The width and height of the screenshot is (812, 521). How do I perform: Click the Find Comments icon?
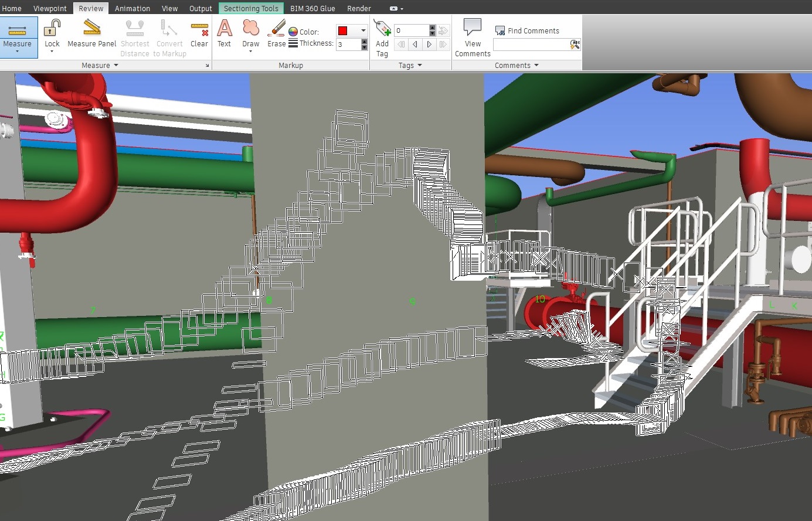pos(500,30)
